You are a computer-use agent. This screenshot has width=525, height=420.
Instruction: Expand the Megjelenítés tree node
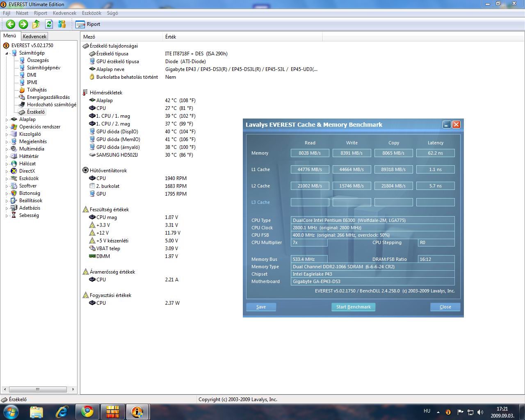(7, 142)
